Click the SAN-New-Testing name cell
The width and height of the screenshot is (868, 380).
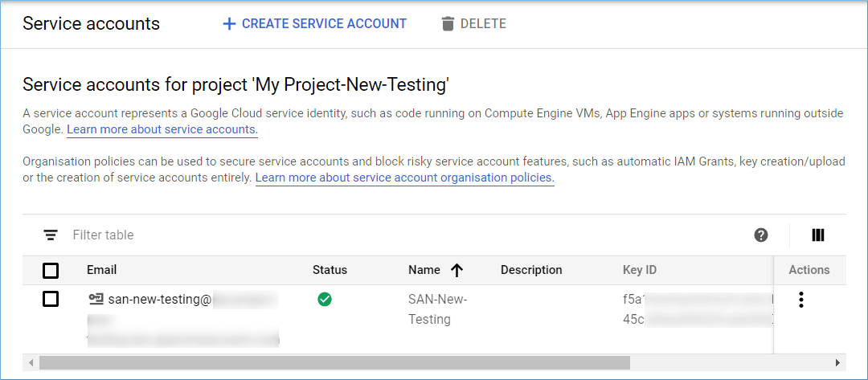click(438, 309)
